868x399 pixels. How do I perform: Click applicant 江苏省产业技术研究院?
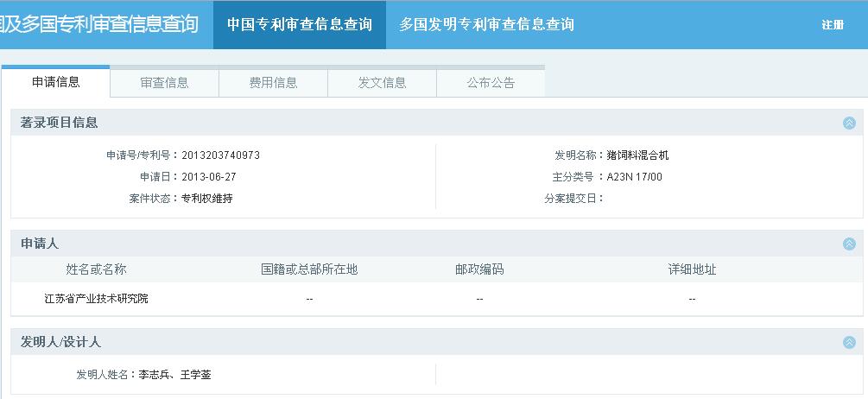click(96, 299)
